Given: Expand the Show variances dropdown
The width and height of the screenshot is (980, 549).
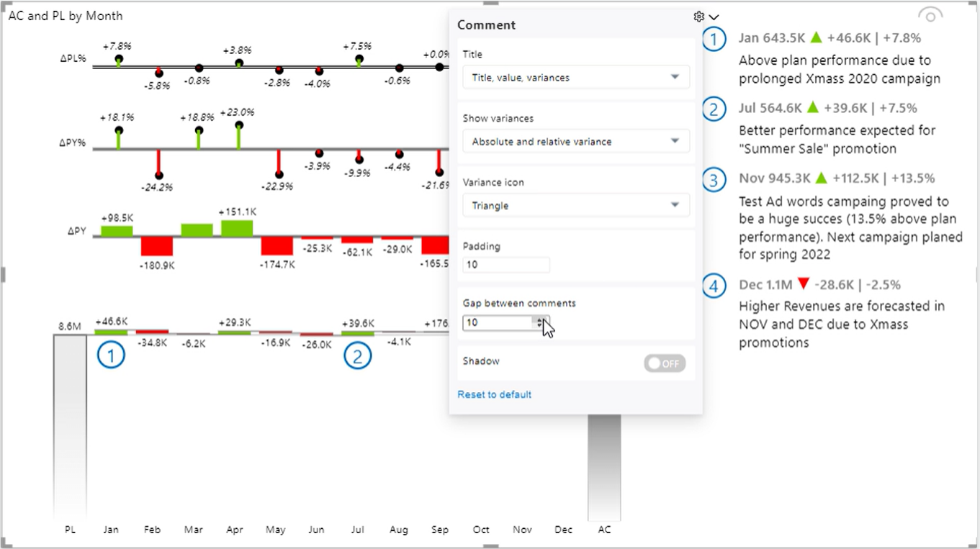Looking at the screenshot, I should coord(575,141).
